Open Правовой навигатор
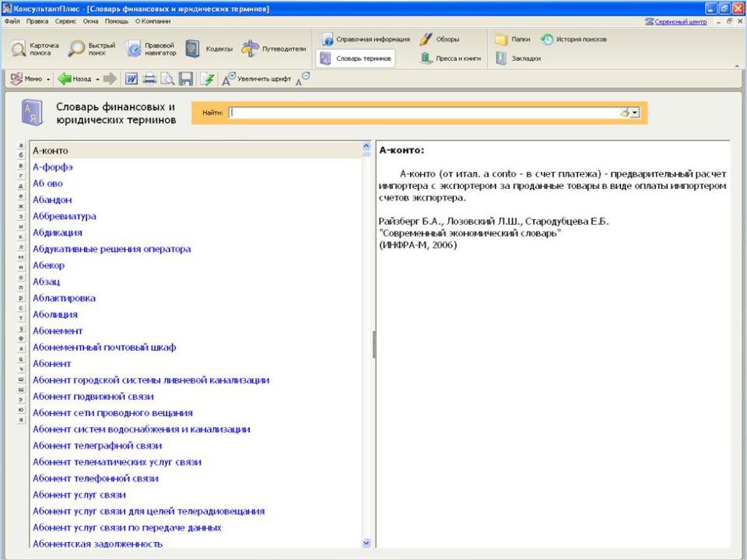747x560 pixels. pos(150,48)
